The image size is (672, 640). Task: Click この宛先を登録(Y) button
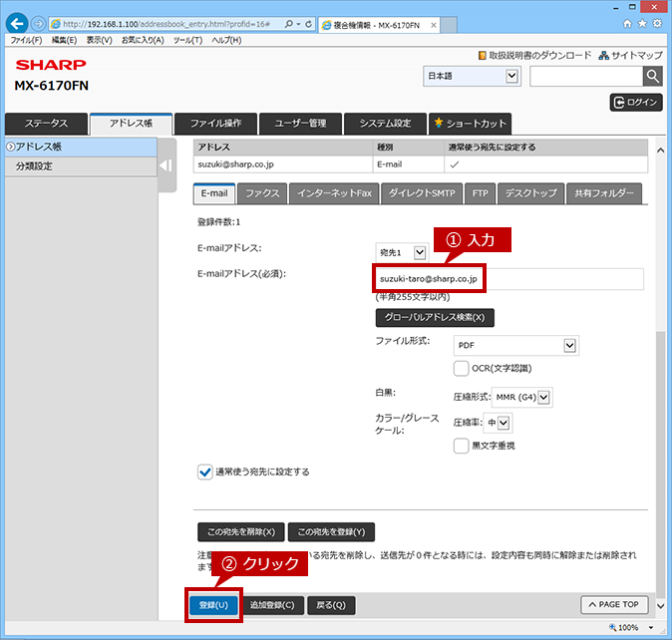pyautogui.click(x=332, y=532)
